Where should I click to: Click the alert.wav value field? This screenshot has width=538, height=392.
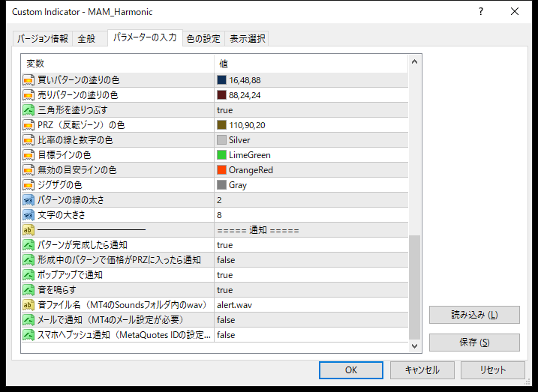[x=311, y=305]
